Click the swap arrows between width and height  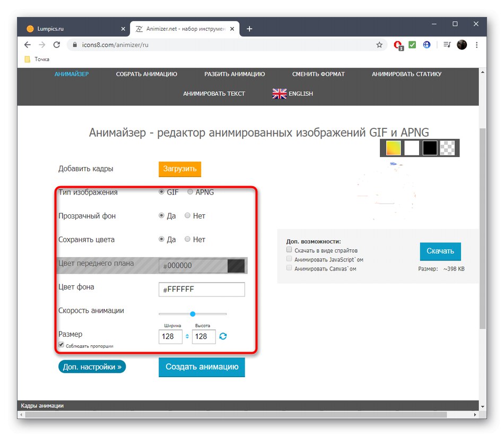pos(188,336)
